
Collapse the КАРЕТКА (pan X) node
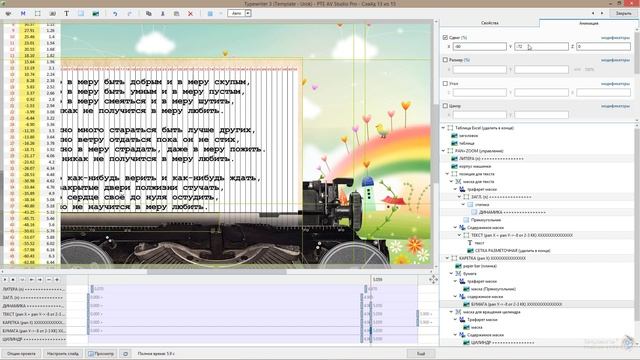(447, 258)
